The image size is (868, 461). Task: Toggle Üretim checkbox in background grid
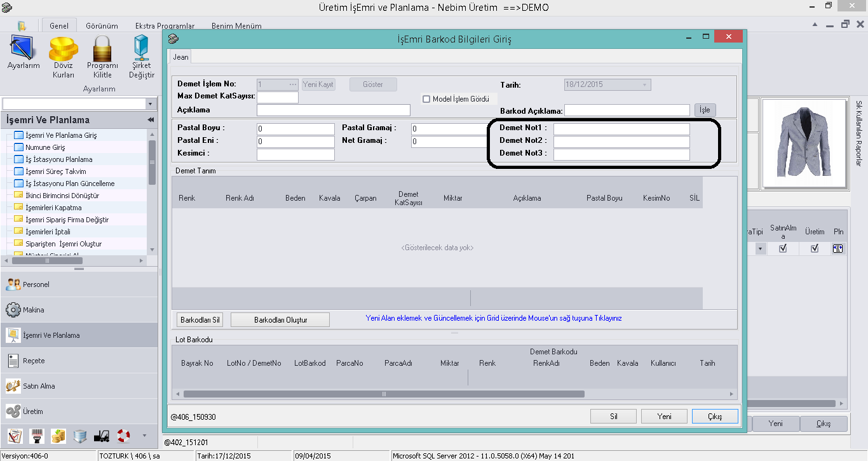(x=815, y=249)
